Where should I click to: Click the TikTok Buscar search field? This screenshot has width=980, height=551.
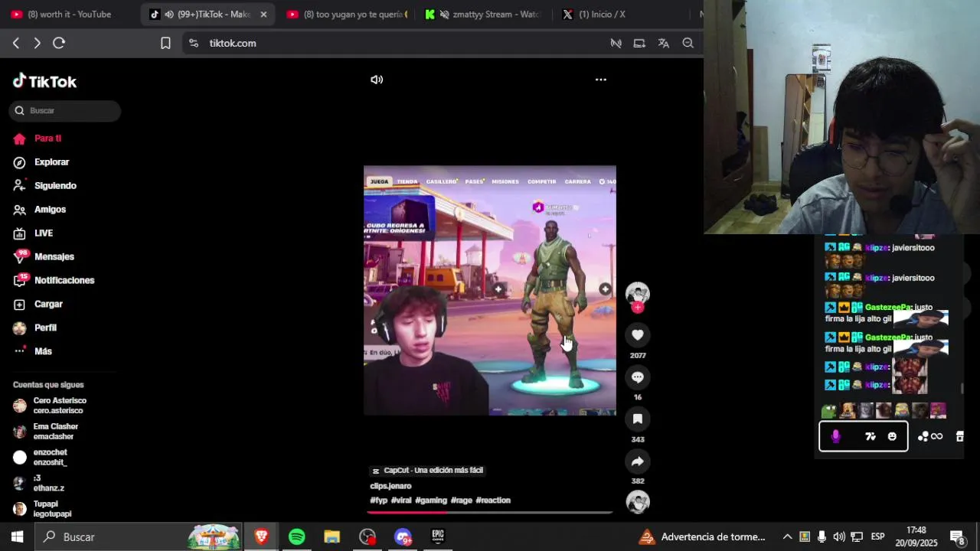click(x=65, y=111)
